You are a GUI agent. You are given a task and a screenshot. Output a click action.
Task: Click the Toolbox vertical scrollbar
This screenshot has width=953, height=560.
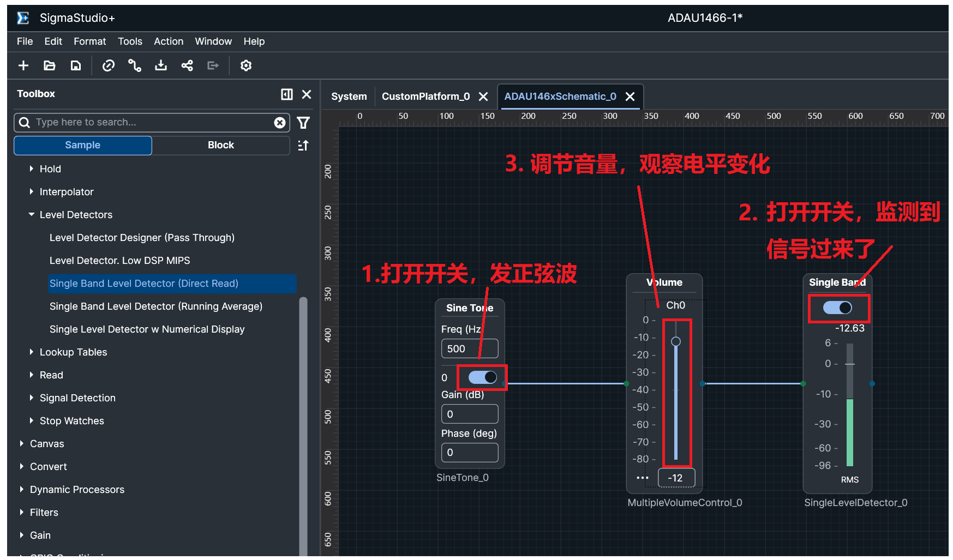[x=303, y=425]
